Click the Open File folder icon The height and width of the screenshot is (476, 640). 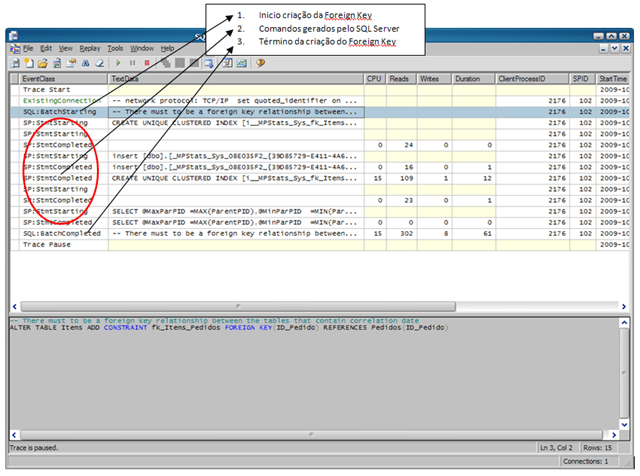click(x=40, y=63)
